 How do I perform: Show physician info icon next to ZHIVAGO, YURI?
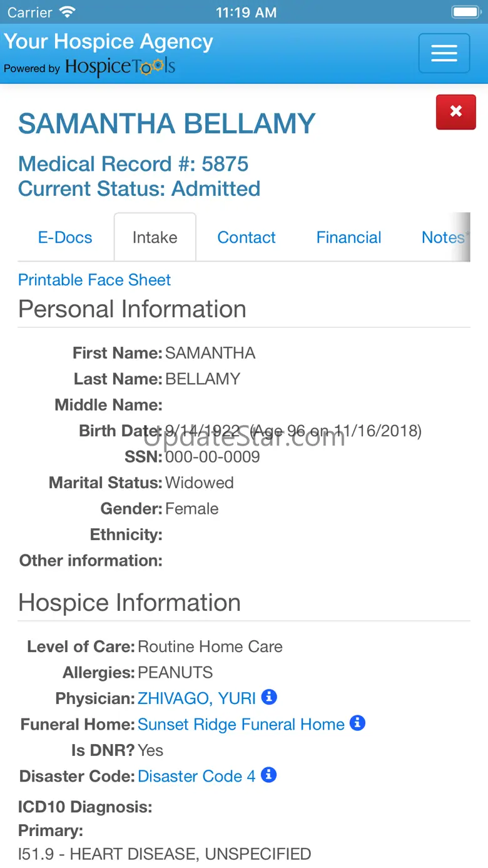coord(269,697)
